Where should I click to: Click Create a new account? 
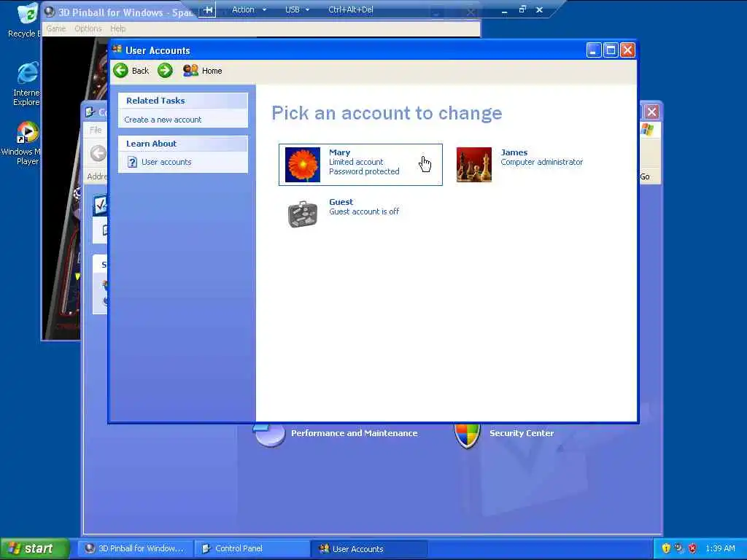(x=163, y=120)
